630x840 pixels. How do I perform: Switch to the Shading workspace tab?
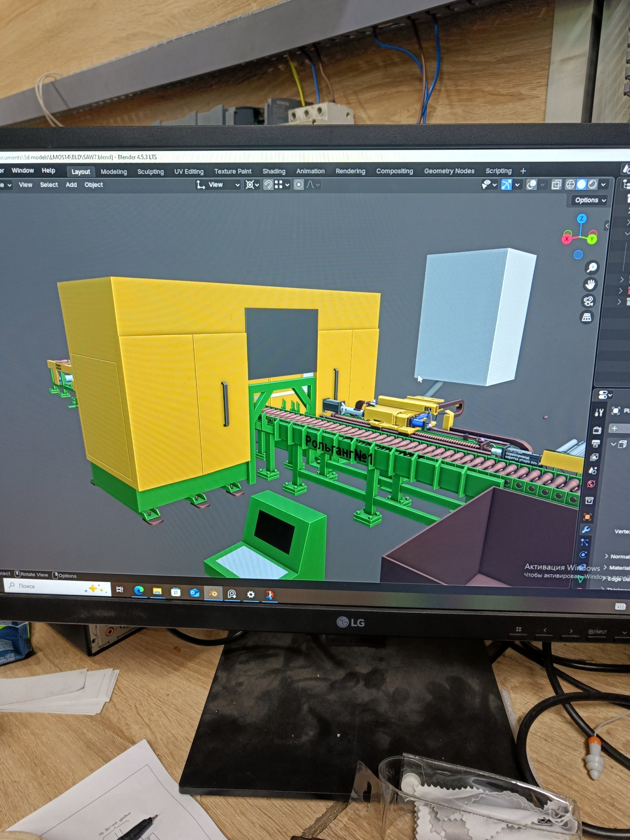pyautogui.click(x=274, y=171)
